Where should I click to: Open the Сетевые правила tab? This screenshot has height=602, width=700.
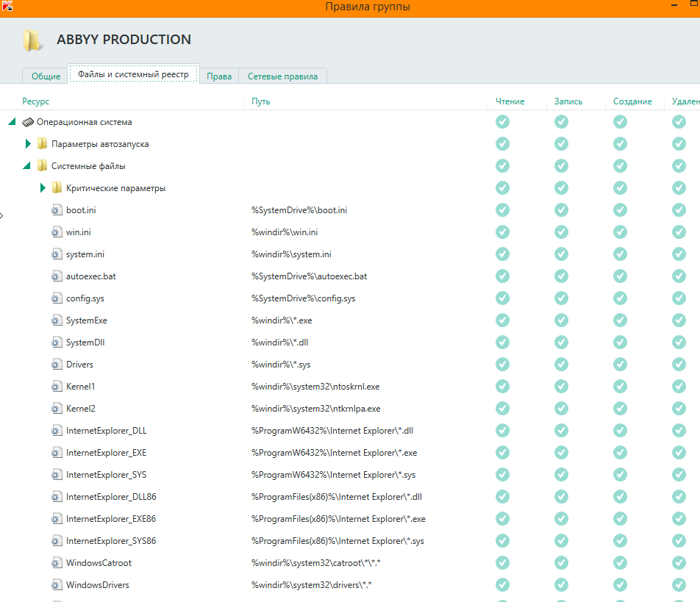click(x=282, y=76)
